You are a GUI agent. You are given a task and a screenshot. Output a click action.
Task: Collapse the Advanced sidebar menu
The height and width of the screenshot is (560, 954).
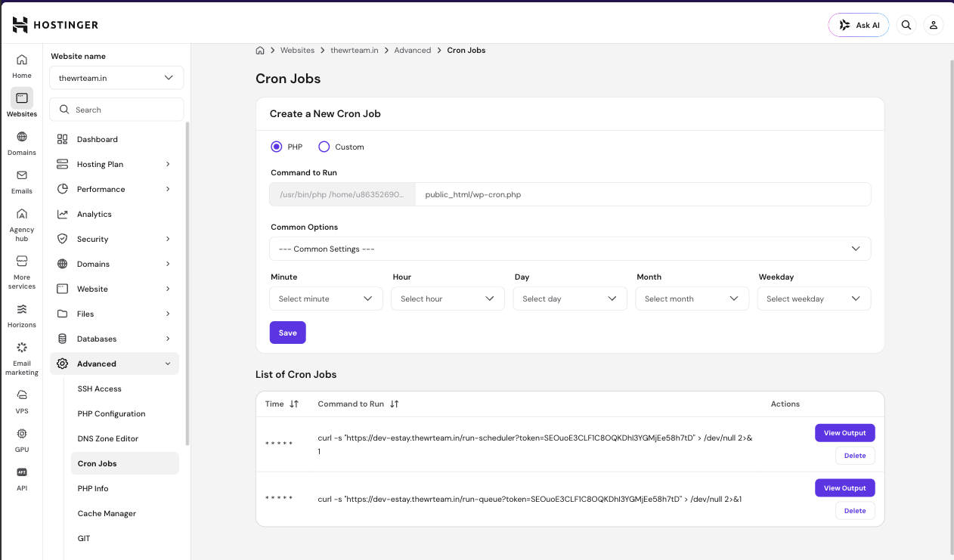coord(114,364)
